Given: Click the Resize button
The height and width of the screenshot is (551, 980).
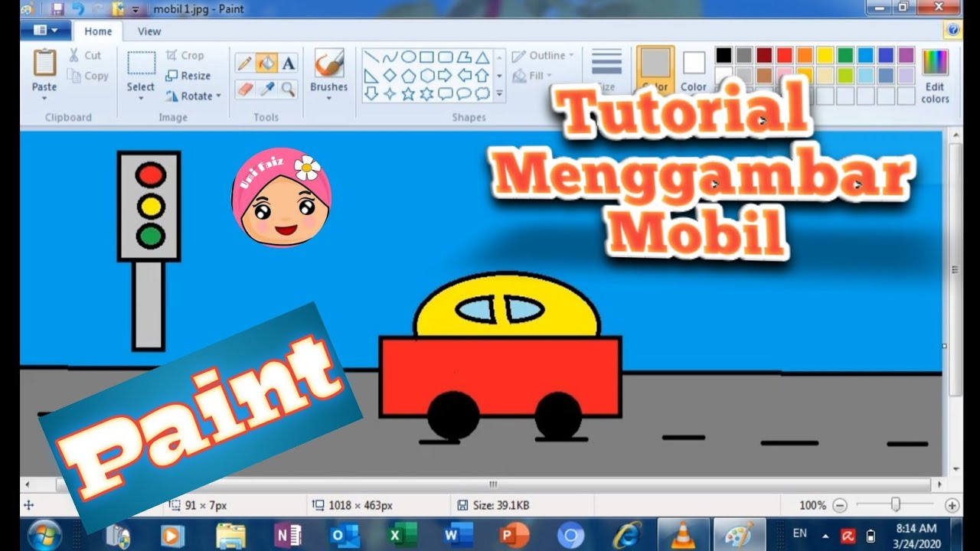Looking at the screenshot, I should tap(188, 76).
